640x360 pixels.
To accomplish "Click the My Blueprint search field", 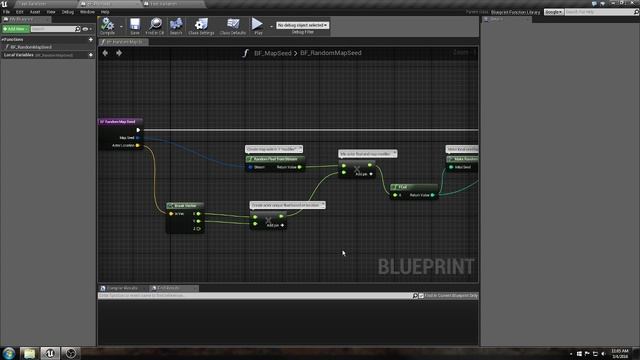I will pos(53,29).
